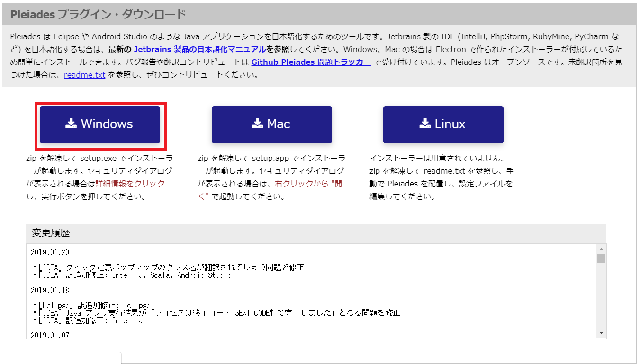Download Pleiades for Mac

pos(271,124)
